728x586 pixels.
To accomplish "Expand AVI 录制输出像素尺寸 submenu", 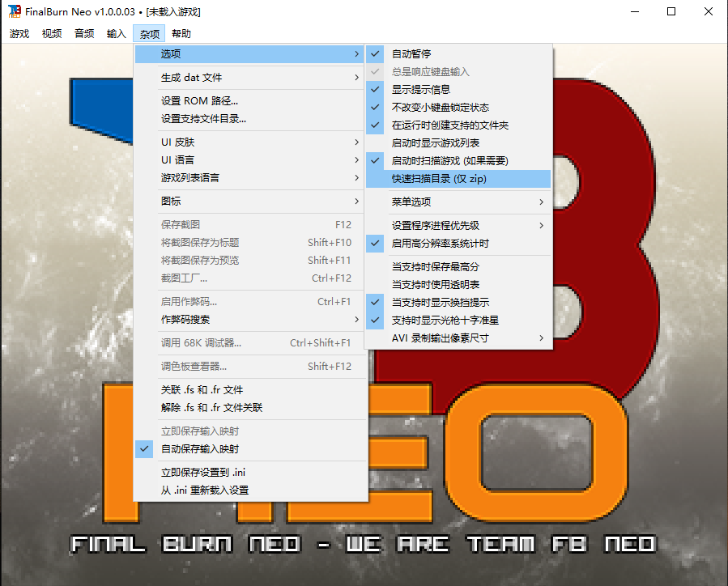I will (458, 338).
